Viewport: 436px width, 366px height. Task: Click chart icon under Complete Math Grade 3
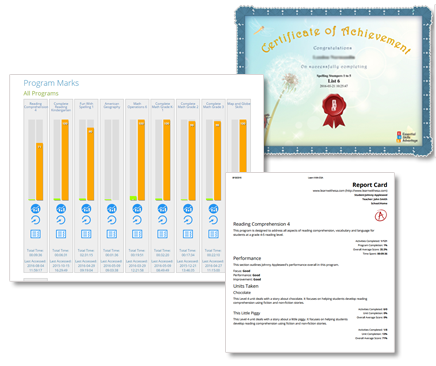(x=213, y=209)
